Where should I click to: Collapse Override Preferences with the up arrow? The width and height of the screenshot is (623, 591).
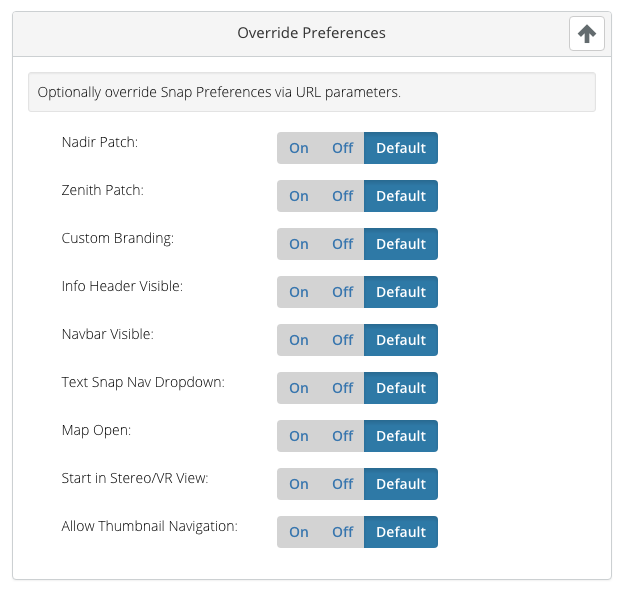point(586,33)
